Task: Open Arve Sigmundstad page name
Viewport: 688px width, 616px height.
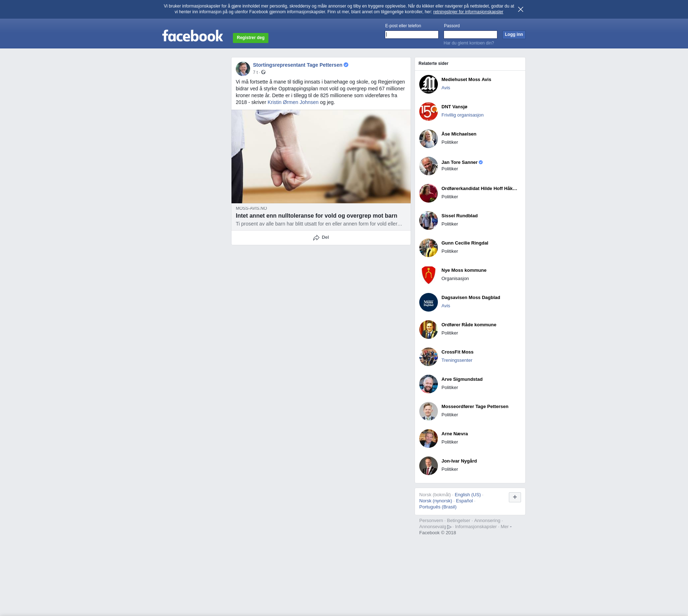Action: (462, 379)
